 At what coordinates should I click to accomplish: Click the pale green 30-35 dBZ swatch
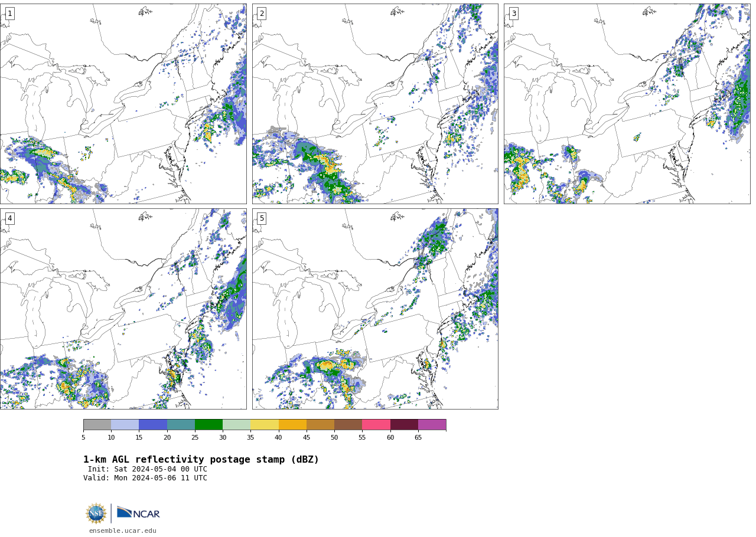click(237, 425)
